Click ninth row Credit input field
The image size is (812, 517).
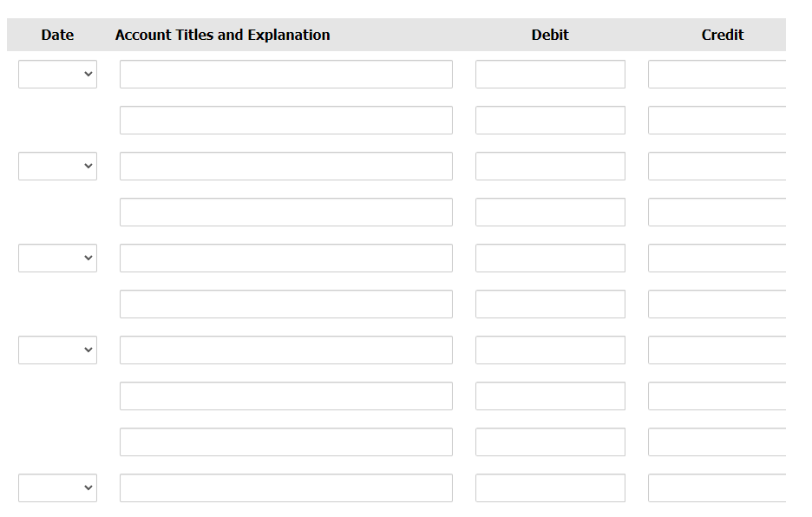[x=717, y=442]
